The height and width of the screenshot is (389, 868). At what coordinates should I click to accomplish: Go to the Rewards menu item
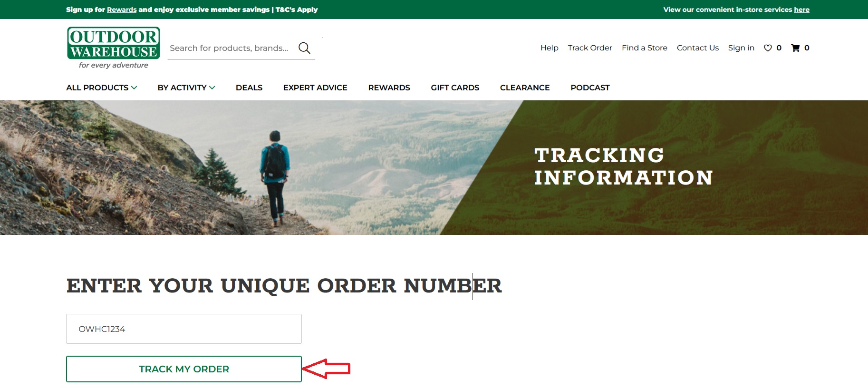pos(389,88)
